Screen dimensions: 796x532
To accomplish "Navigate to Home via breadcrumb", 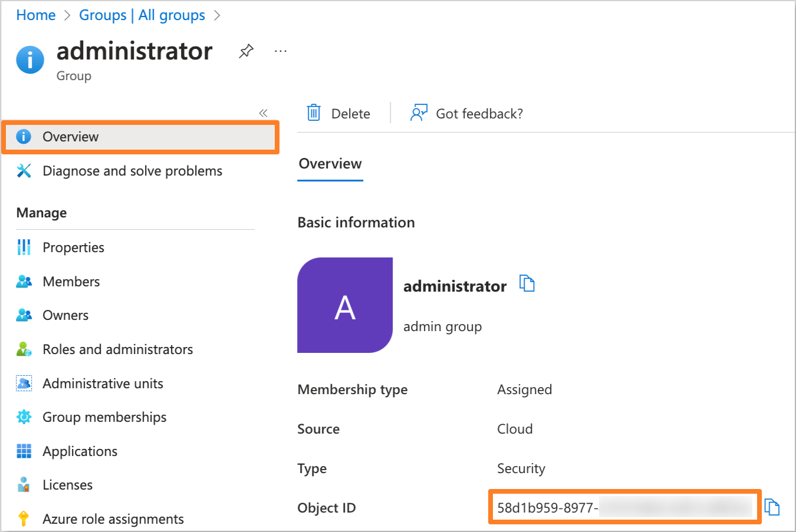I will [x=35, y=15].
